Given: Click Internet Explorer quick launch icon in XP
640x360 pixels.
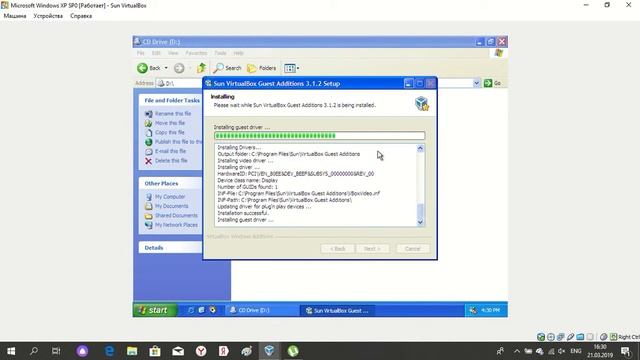Looking at the screenshot, I should tap(191, 310).
